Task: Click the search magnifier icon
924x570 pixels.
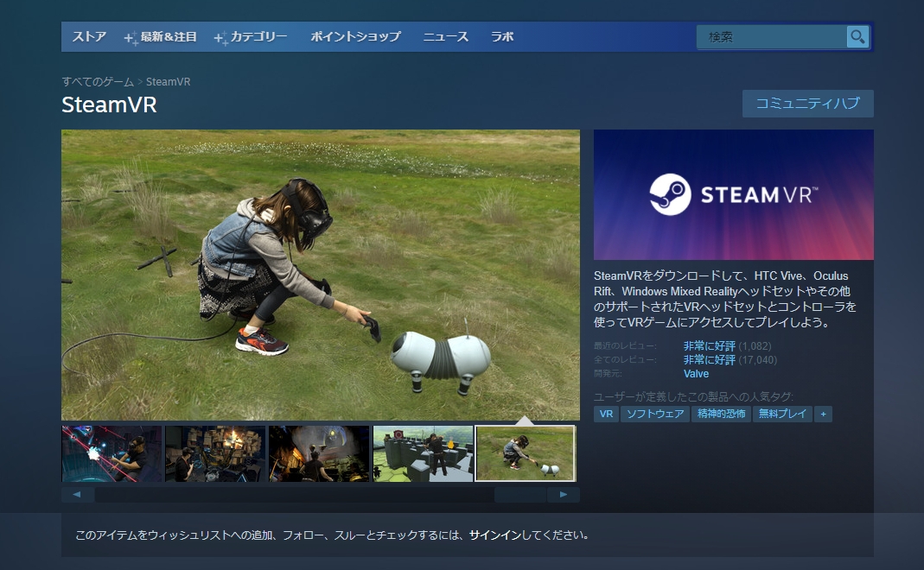Action: (x=857, y=37)
